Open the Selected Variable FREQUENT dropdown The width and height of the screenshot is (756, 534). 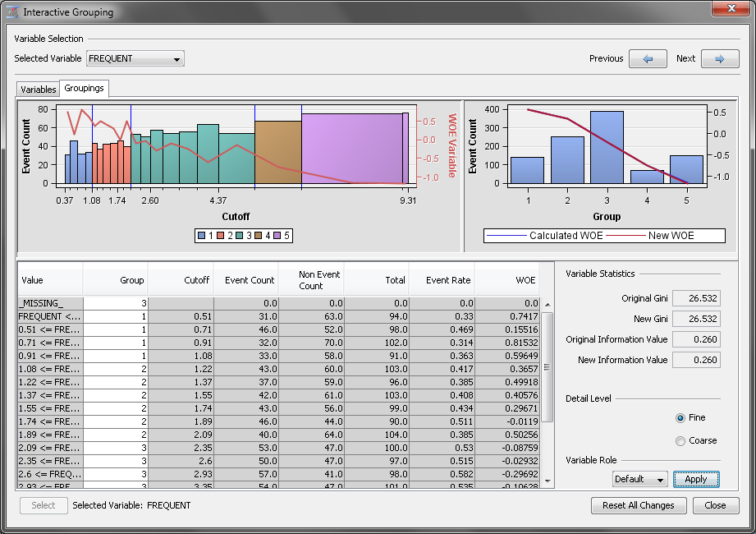[135, 58]
